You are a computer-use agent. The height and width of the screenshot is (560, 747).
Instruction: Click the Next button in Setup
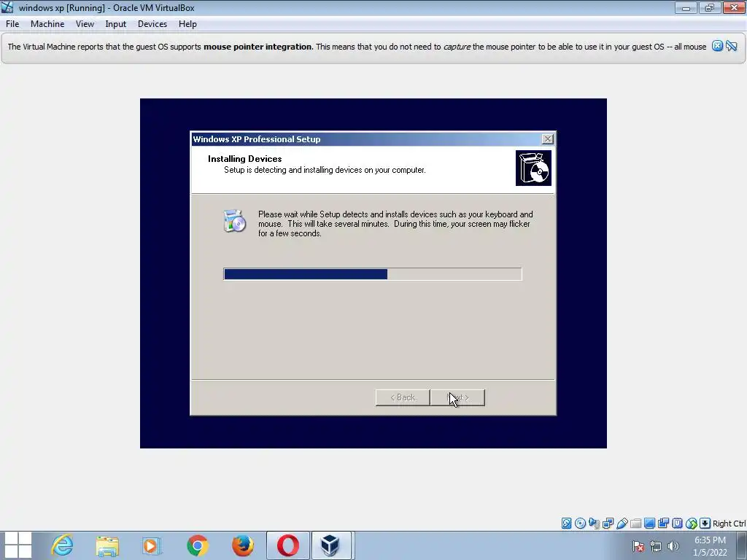click(x=458, y=397)
